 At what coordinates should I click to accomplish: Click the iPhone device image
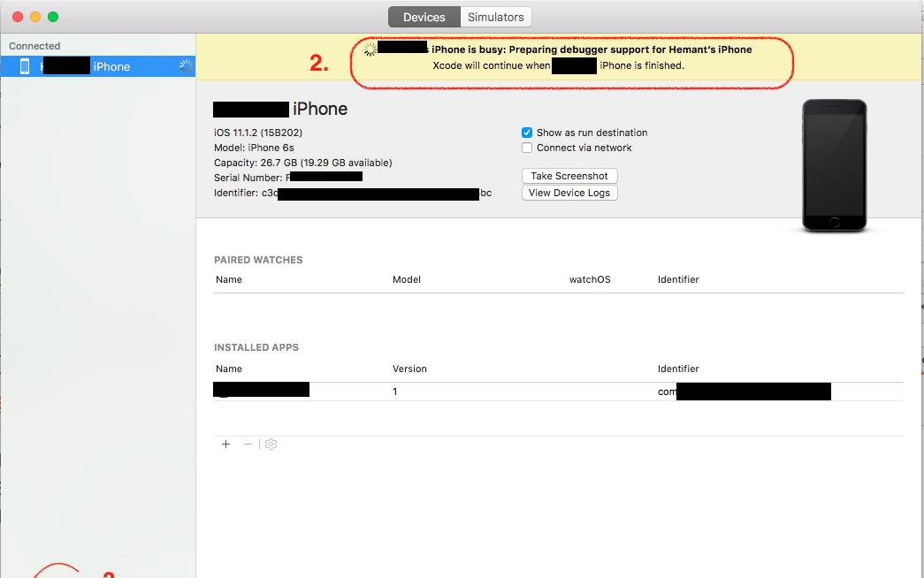point(835,165)
